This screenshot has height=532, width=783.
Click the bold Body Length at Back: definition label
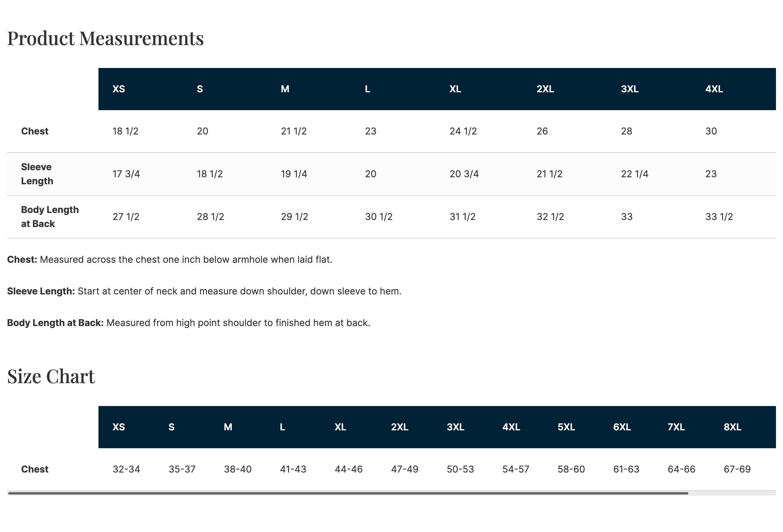(55, 323)
